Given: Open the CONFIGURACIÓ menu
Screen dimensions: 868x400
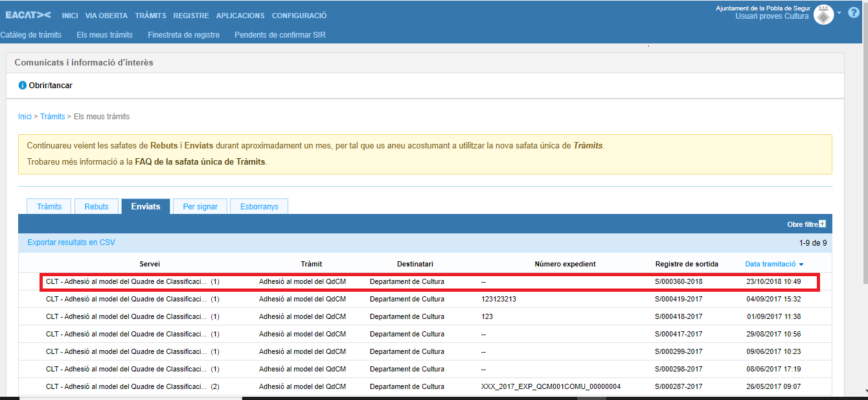Looking at the screenshot, I should pyautogui.click(x=299, y=16).
